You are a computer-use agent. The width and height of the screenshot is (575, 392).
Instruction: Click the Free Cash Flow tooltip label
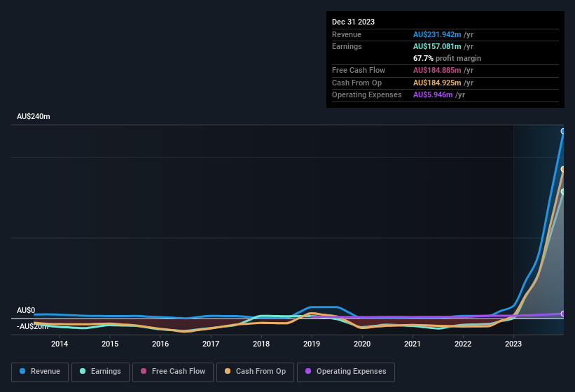(359, 70)
